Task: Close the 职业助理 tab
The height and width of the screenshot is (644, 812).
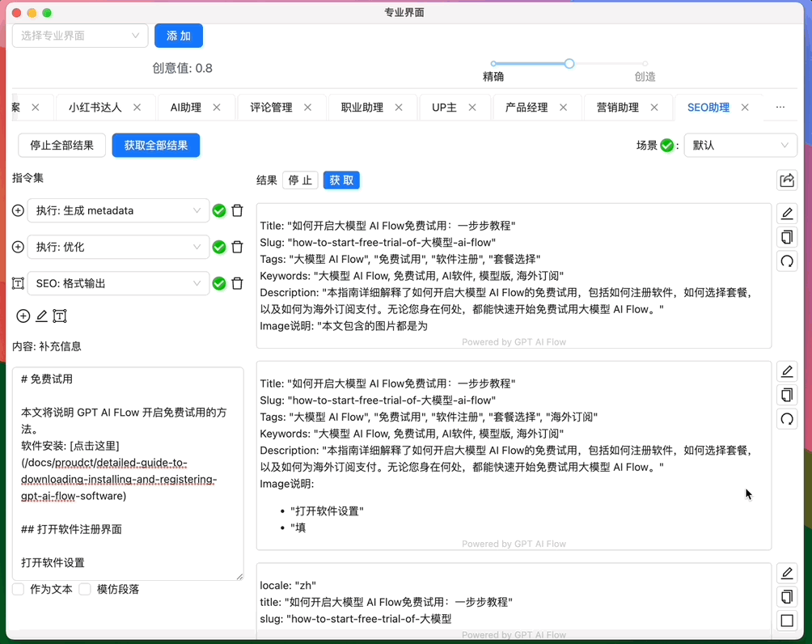Action: [399, 108]
